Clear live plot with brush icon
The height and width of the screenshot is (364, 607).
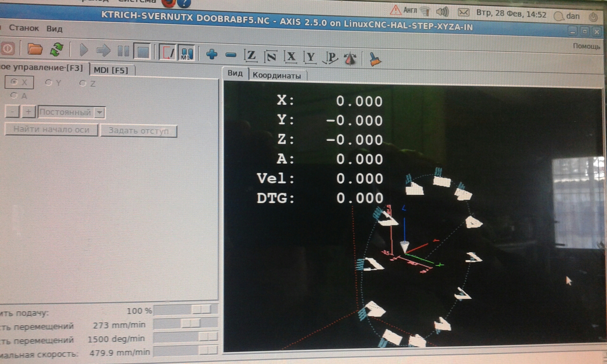(x=375, y=59)
